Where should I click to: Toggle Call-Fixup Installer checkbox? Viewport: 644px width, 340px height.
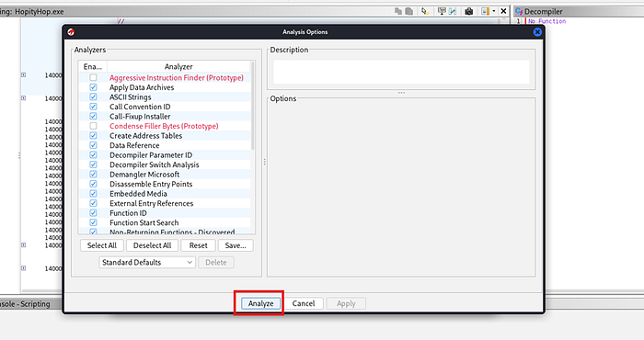click(x=93, y=116)
